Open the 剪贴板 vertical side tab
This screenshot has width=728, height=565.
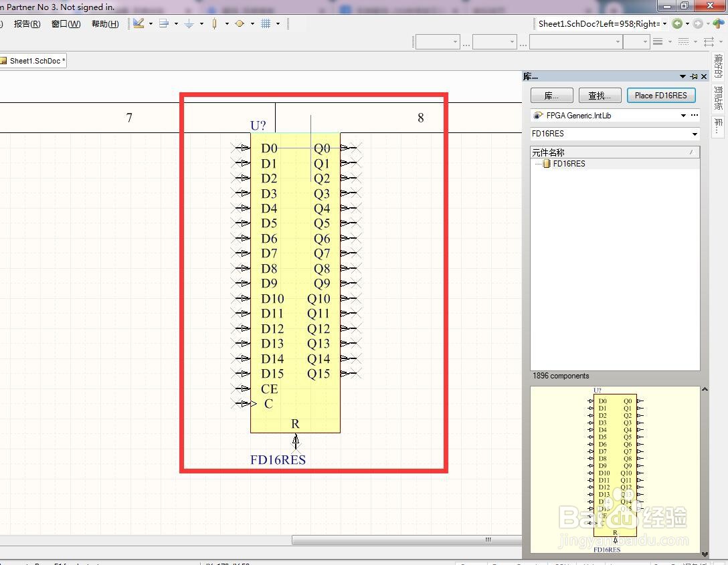tap(719, 98)
